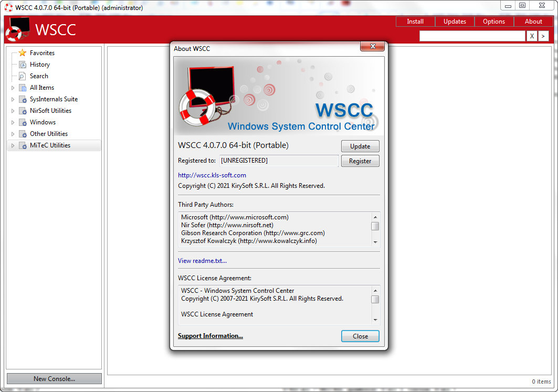This screenshot has height=392, width=558.
Task: Close the About WSCC dialog with Close button
Action: 360,336
